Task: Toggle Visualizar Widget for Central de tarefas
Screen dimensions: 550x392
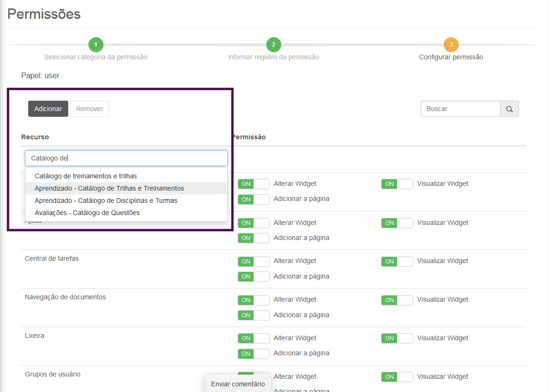Action: point(397,262)
